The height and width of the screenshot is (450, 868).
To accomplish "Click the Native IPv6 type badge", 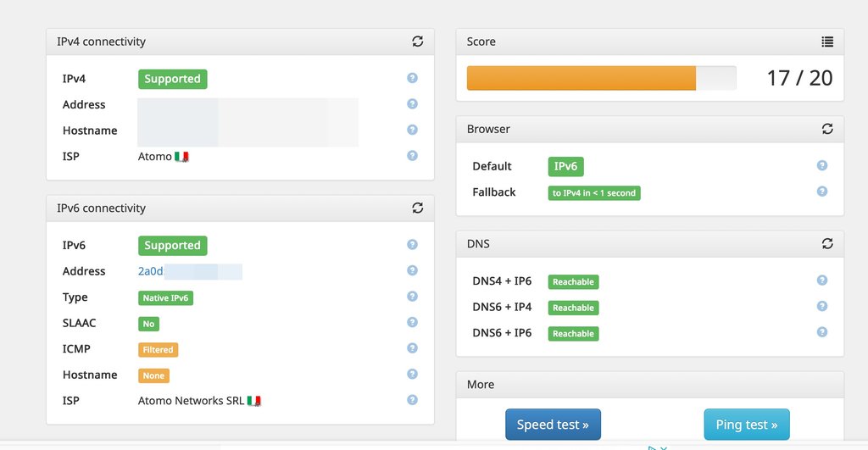I will pos(166,297).
